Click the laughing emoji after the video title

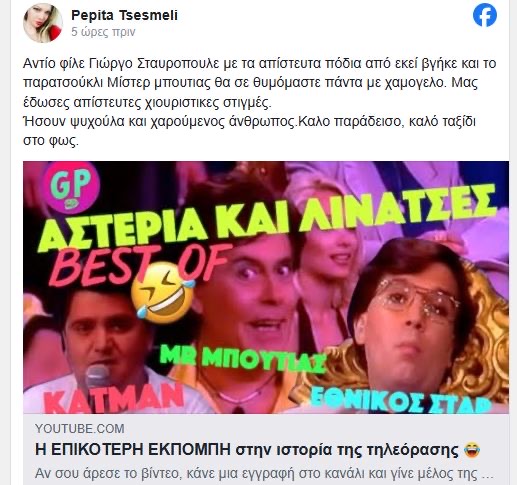tap(472, 450)
